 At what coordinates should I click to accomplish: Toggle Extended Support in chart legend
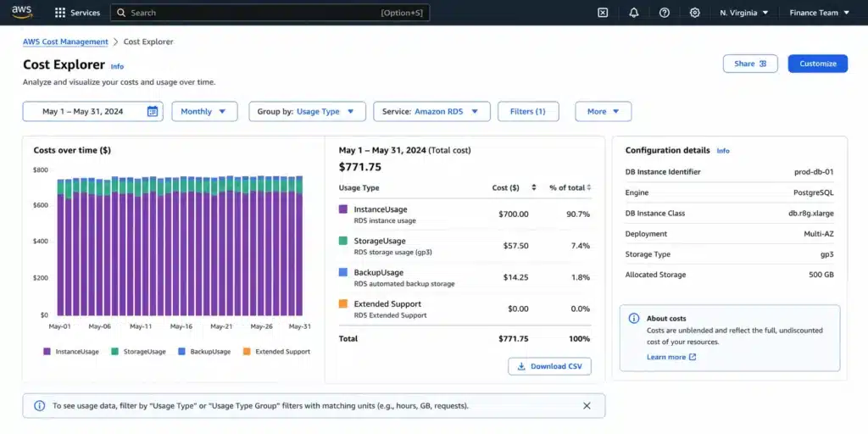pos(276,352)
